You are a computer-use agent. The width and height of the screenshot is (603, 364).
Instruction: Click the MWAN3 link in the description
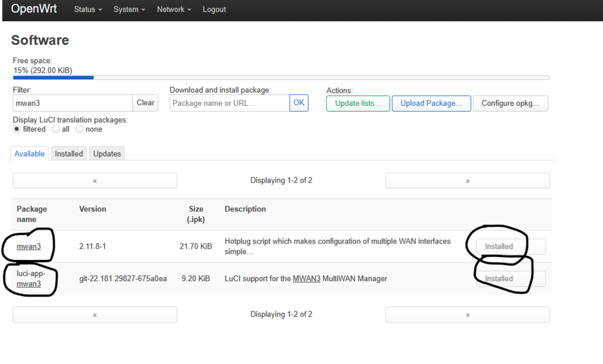click(306, 278)
